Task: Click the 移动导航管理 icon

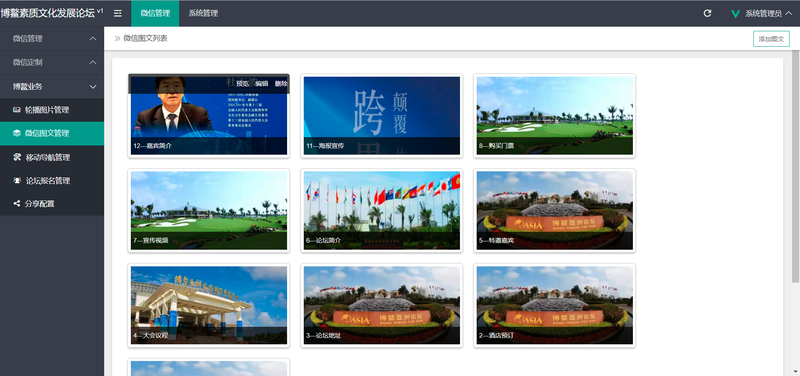Action: click(17, 157)
